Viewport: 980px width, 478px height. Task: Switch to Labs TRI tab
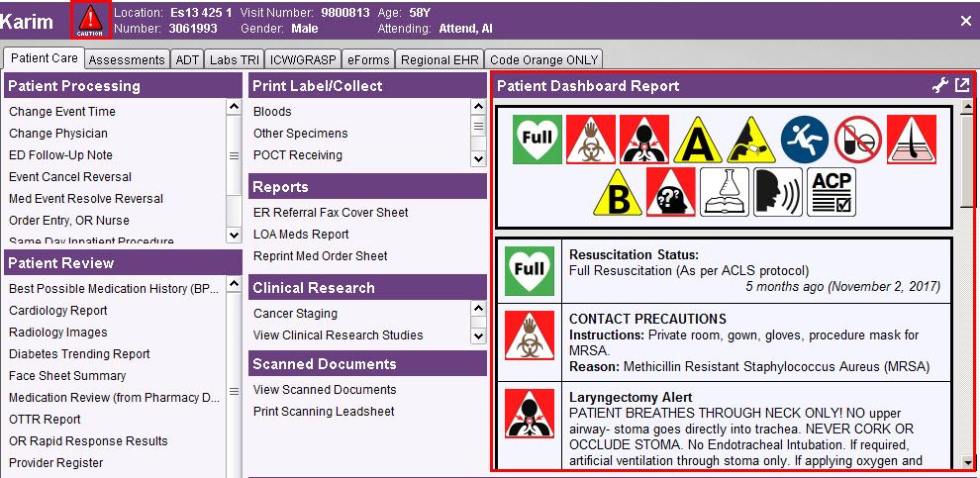tap(235, 60)
